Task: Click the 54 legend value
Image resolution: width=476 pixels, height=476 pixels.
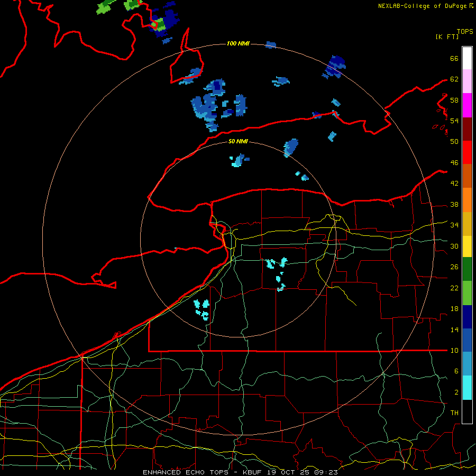Action: (454, 121)
